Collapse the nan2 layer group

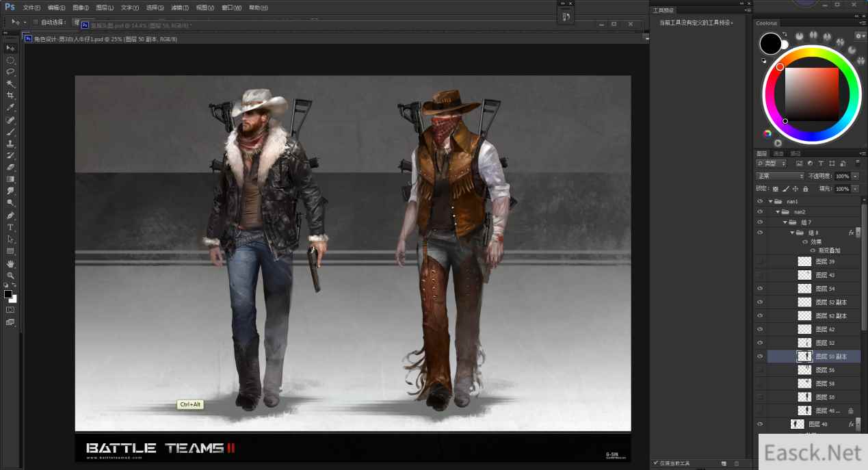click(778, 212)
